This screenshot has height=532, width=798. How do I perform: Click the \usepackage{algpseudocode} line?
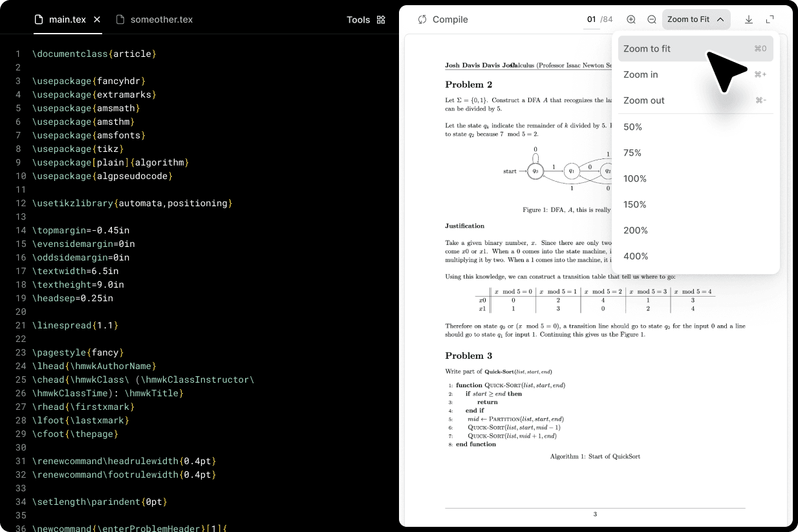[x=103, y=176]
